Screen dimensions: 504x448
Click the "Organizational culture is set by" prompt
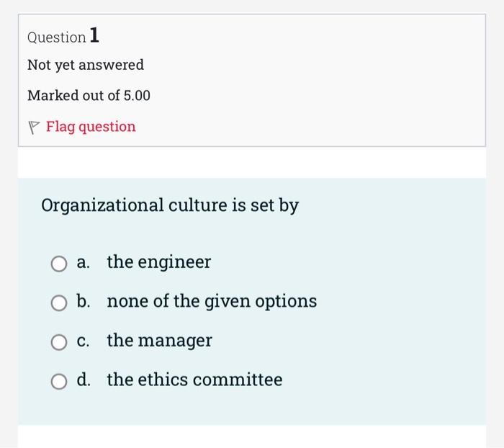[x=170, y=206]
